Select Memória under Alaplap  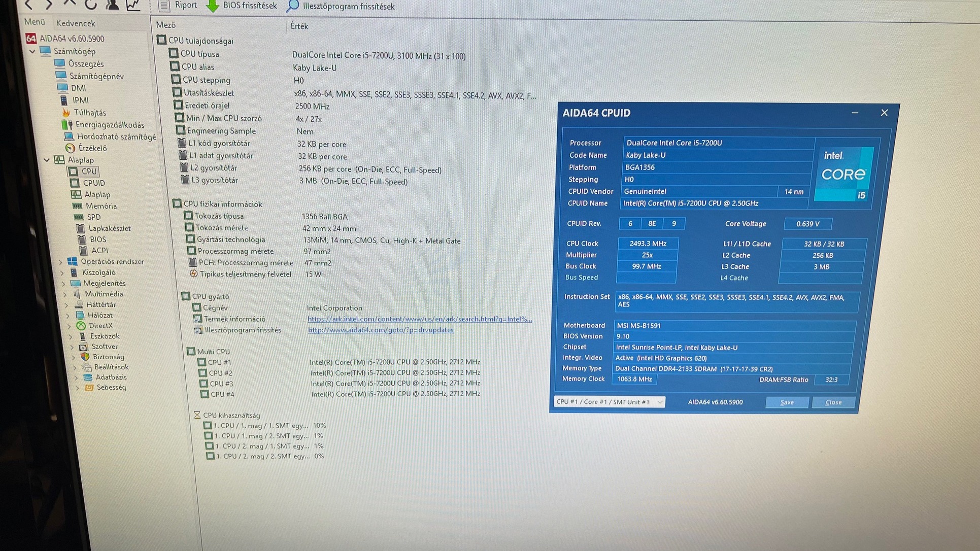click(x=100, y=206)
